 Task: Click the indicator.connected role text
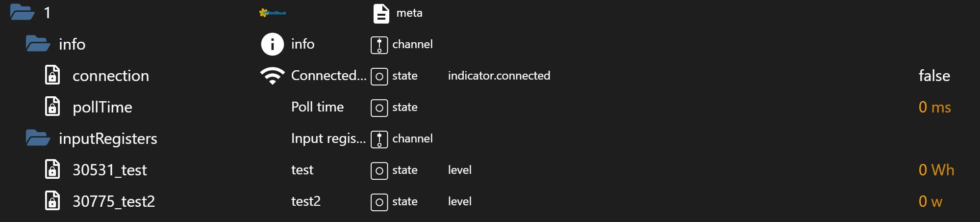coord(499,76)
